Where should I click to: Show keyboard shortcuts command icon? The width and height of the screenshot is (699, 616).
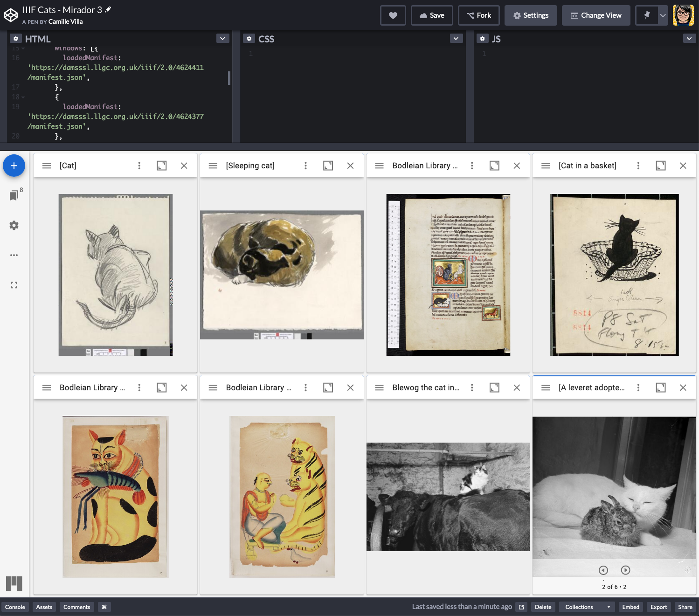tap(104, 607)
